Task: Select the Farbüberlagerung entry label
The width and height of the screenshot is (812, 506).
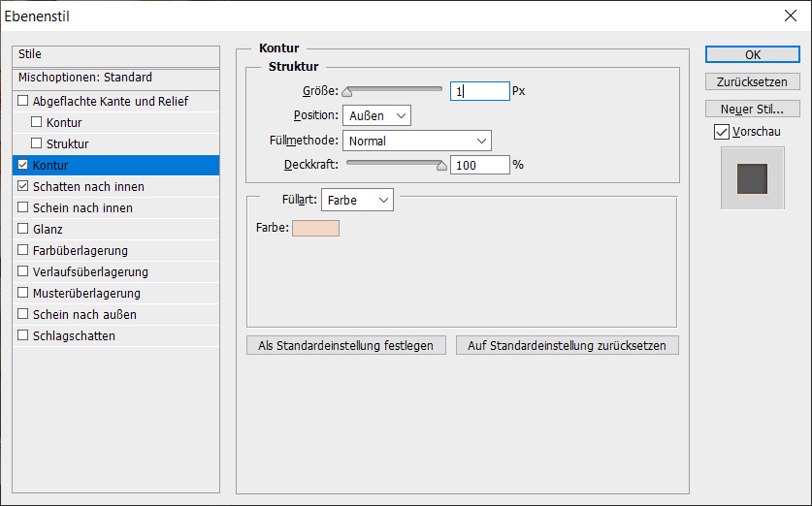Action: [81, 250]
